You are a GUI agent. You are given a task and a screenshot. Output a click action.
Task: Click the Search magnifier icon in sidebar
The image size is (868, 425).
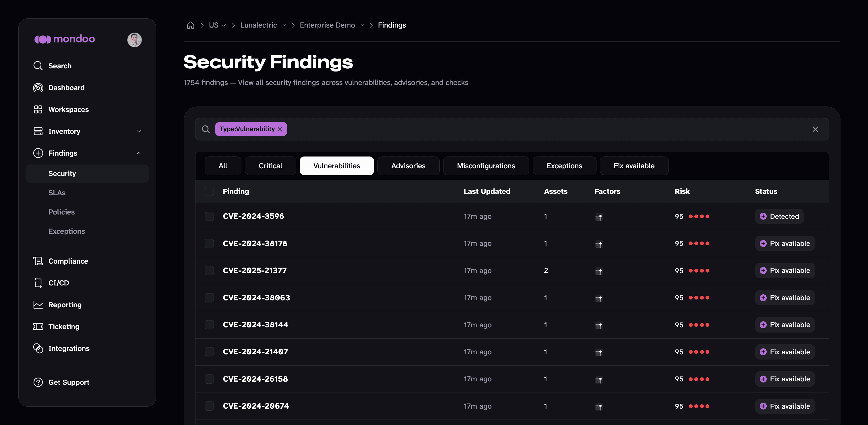38,66
